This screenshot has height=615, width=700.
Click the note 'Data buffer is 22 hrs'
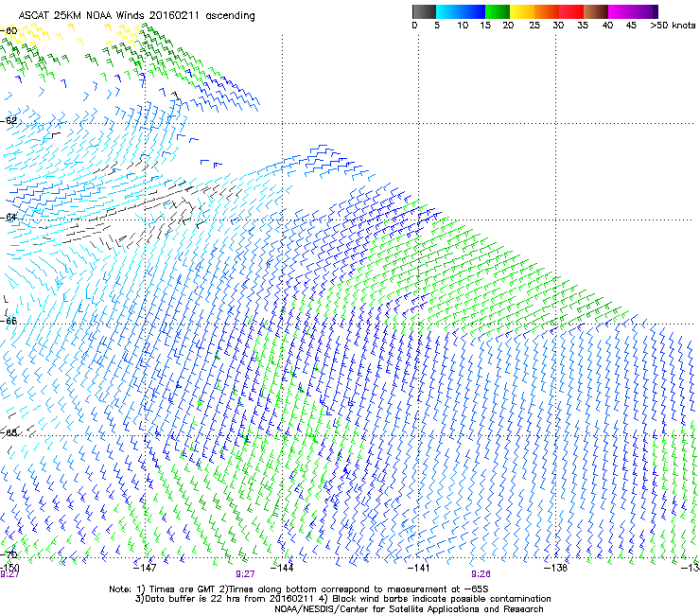pyautogui.click(x=193, y=599)
